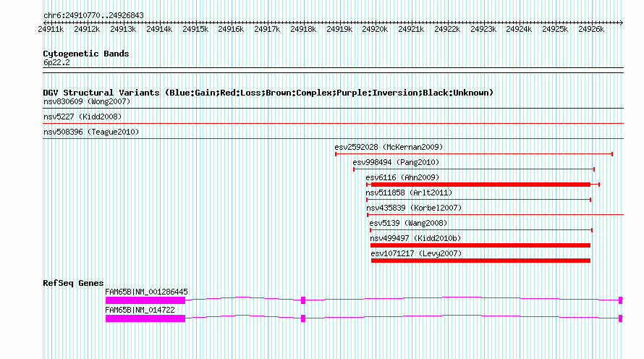Click the thin red nsv511858 variant line
This screenshot has width=644, height=359.
[479, 200]
